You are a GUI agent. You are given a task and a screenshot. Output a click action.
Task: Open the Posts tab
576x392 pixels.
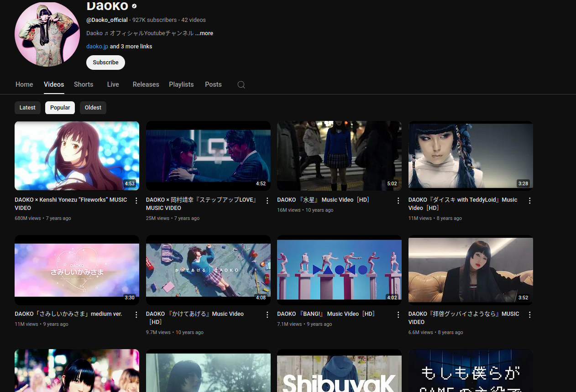(213, 84)
